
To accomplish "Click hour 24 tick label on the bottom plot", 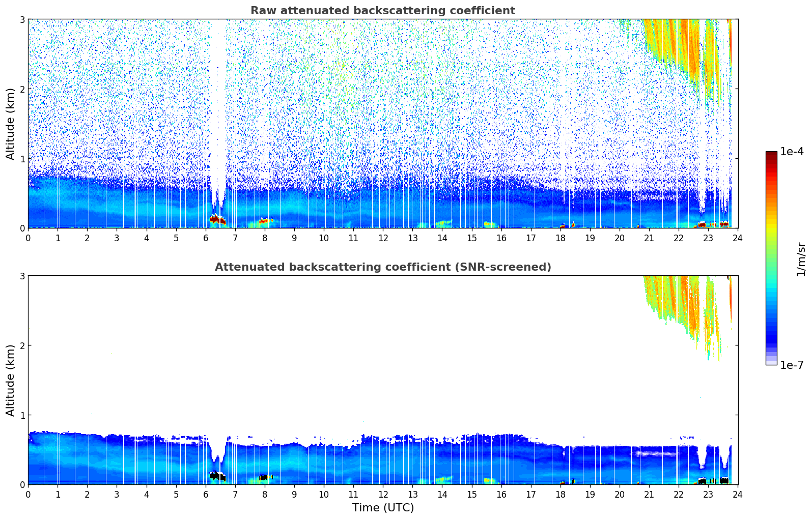I will coord(738,494).
